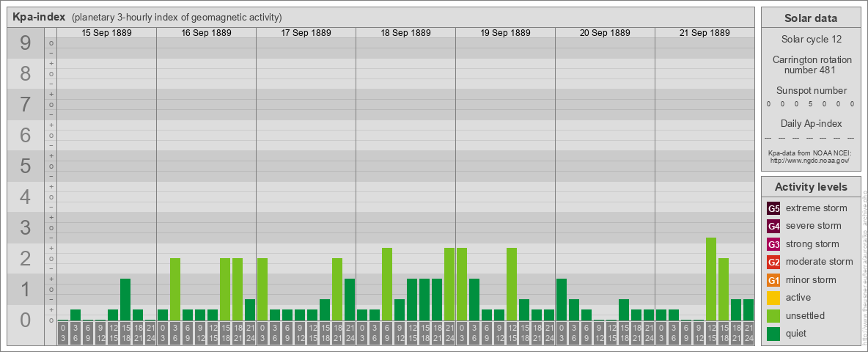Click the 21-24 hour label under 21 Sep 1889
The width and height of the screenshot is (868, 352).
[749, 333]
